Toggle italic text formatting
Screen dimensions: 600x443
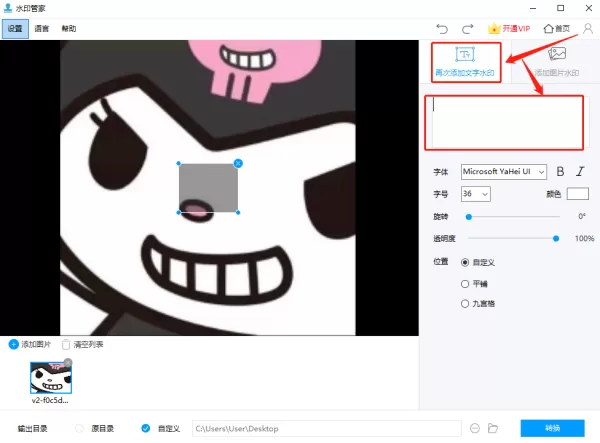click(x=580, y=172)
